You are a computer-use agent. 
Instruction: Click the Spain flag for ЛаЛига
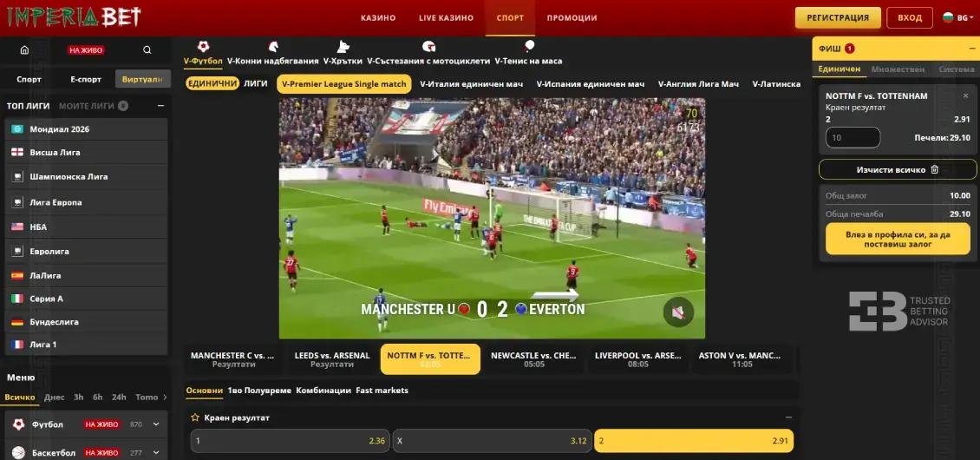17,275
